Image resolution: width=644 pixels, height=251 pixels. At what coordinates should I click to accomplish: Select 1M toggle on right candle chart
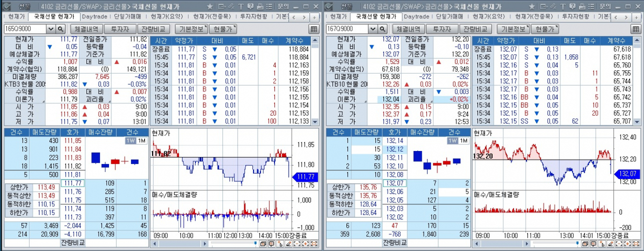(x=464, y=140)
